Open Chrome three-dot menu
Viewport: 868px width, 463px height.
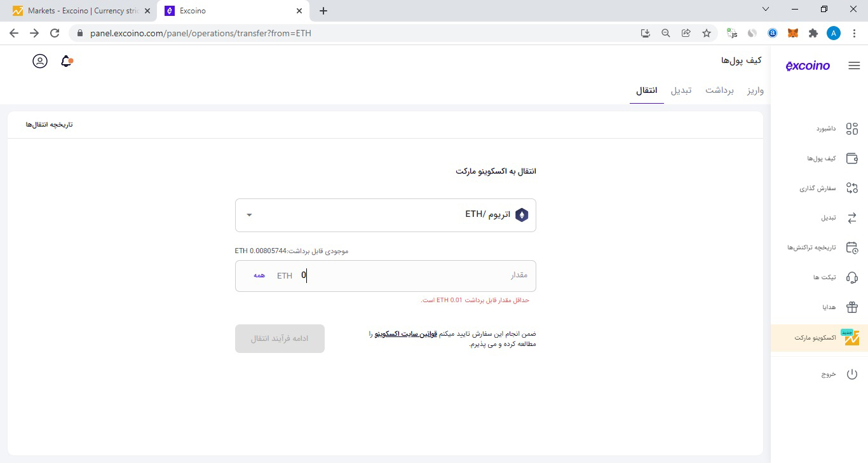[x=853, y=33]
